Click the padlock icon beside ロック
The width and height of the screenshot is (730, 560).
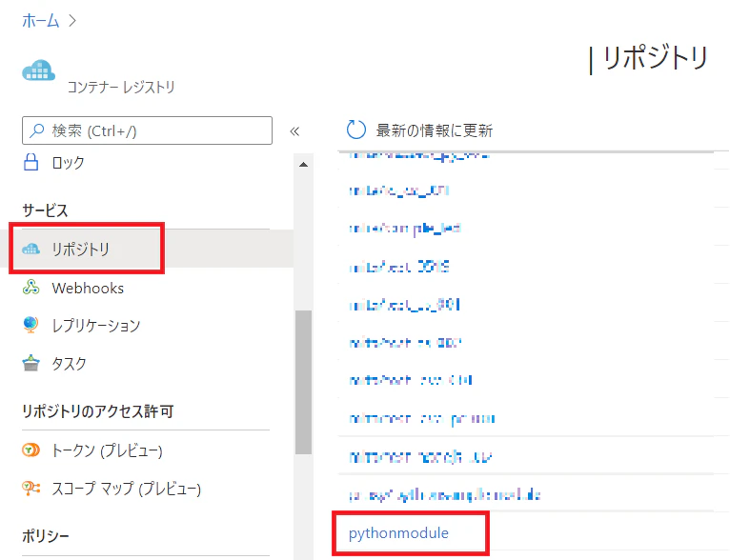pyautogui.click(x=31, y=162)
